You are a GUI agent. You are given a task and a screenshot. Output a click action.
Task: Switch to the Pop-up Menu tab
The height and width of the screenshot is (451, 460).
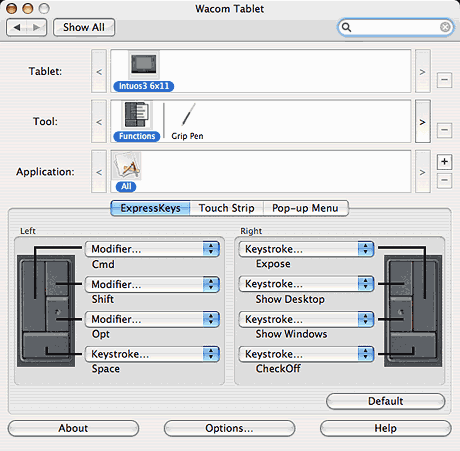tap(306, 208)
